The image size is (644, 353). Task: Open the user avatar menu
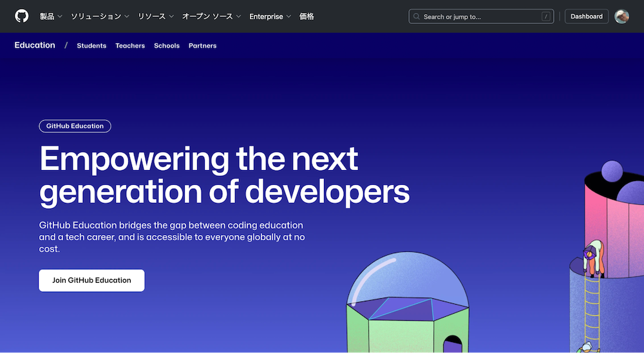621,17
